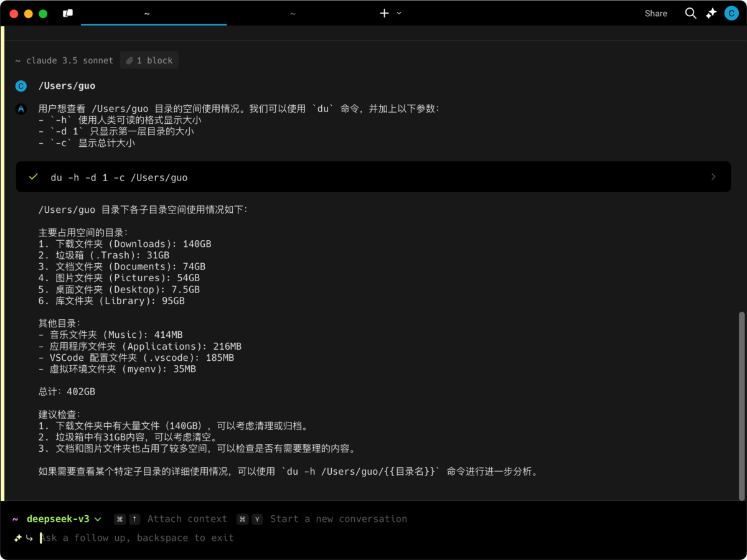Open the blue user avatar in the title bar
This screenshot has width=747, height=560.
(731, 13)
